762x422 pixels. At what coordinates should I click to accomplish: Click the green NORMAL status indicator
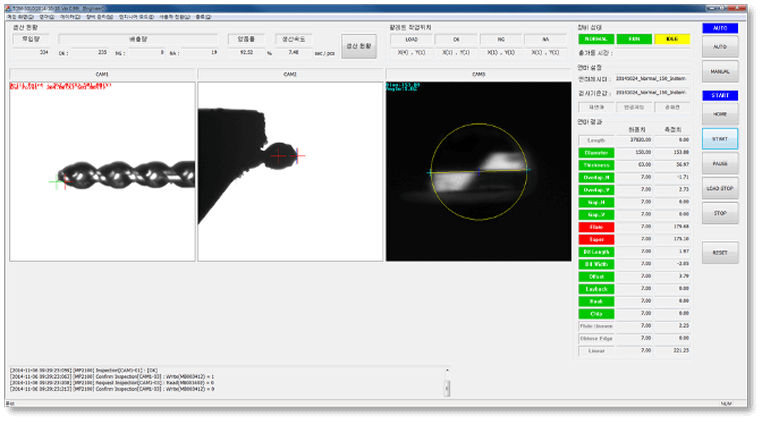pyautogui.click(x=596, y=38)
